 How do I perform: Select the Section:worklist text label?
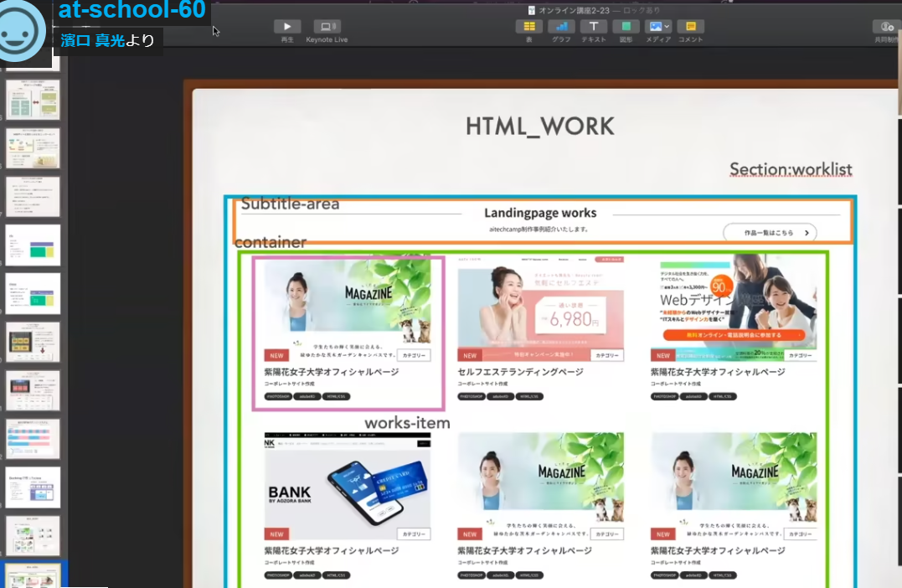click(790, 169)
